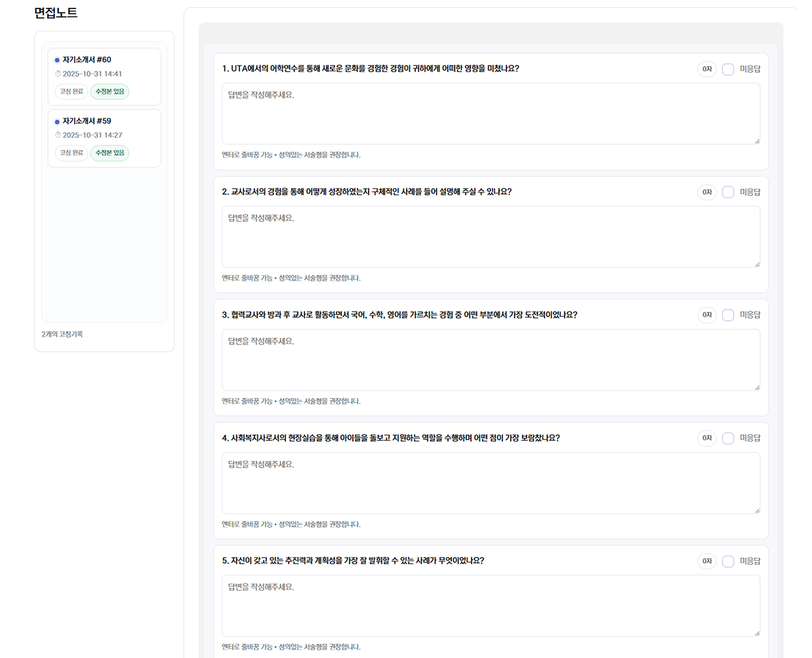Click clock icon next to 14:41 timestamp

[58, 74]
